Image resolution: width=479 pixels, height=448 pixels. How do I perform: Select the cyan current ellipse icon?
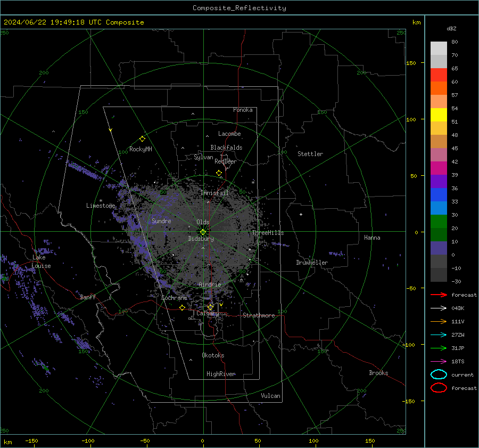click(x=439, y=374)
